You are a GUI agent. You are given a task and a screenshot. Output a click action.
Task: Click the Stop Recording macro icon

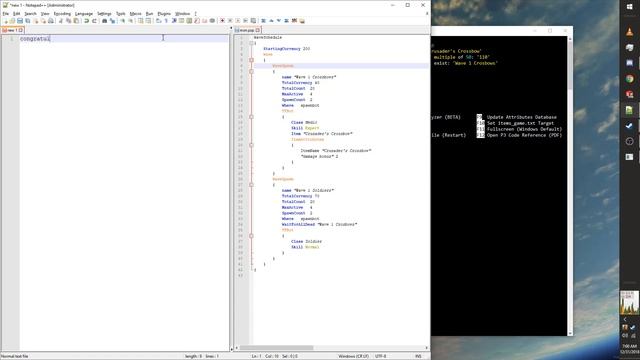[x=230, y=20]
